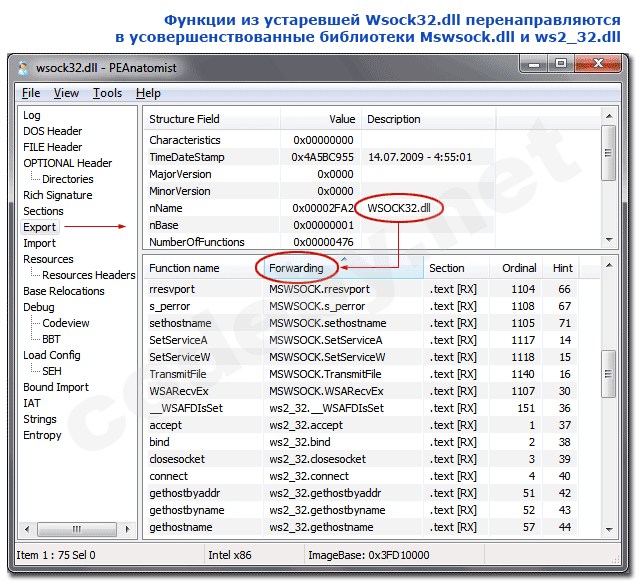Screen dimensions: 642x588
Task: Select Codeview under Debug
Action: (x=65, y=323)
